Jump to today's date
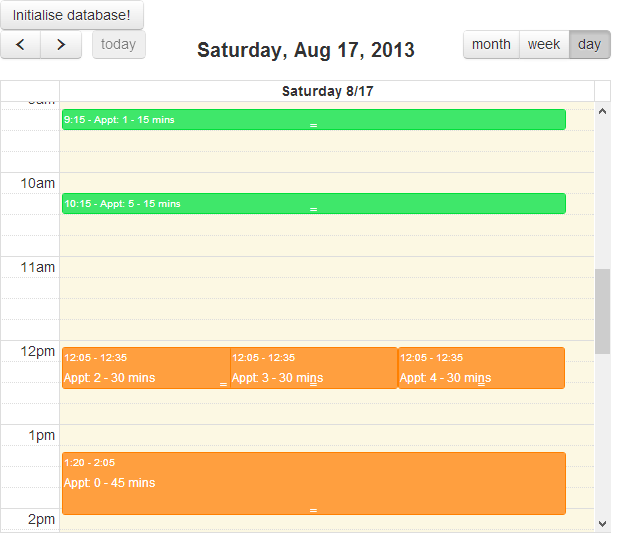Image resolution: width=618 pixels, height=540 pixels. point(119,45)
